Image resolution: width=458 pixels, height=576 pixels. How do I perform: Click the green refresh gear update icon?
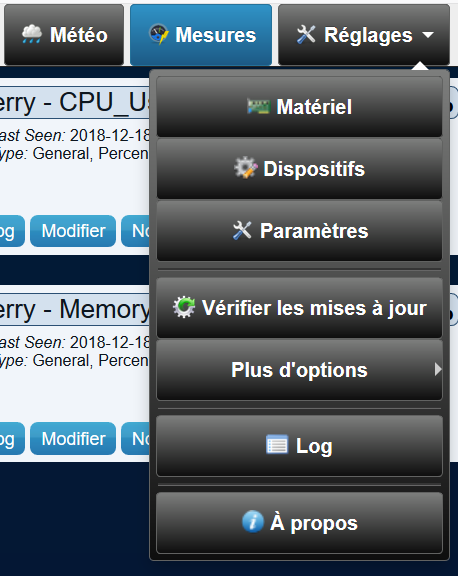pos(184,307)
